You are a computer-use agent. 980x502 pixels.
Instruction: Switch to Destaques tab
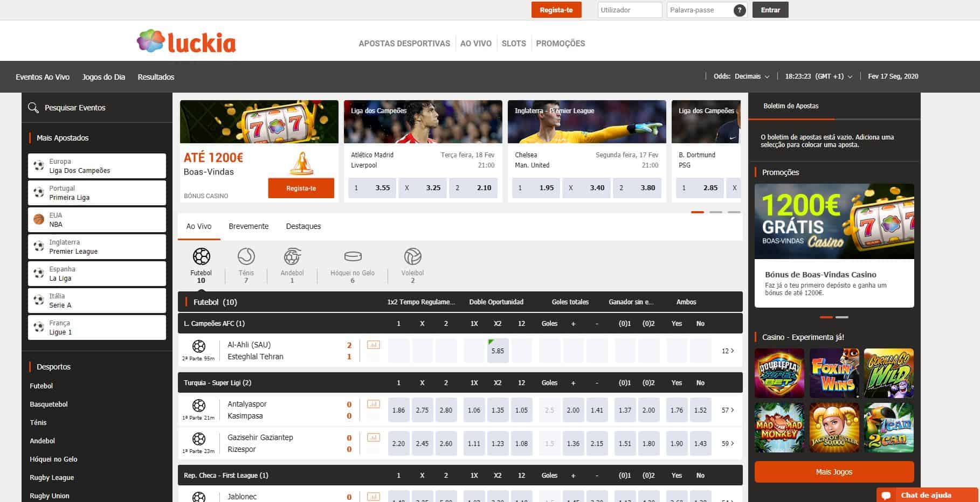[x=303, y=226]
